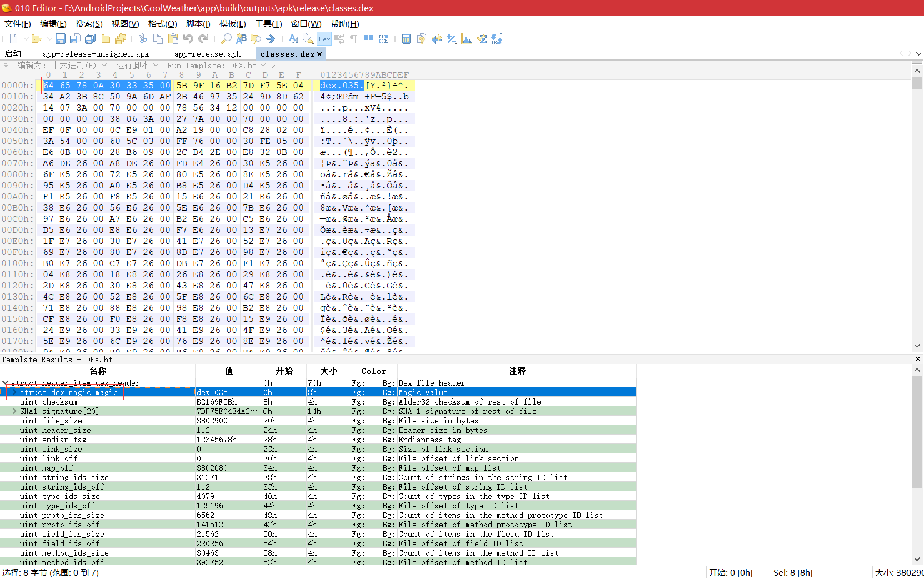Toggle the show whitespace pilcrow icon

tap(353, 39)
